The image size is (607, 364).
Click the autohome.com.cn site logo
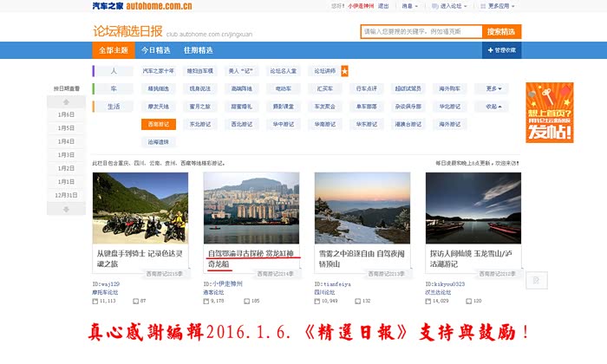[127, 6]
